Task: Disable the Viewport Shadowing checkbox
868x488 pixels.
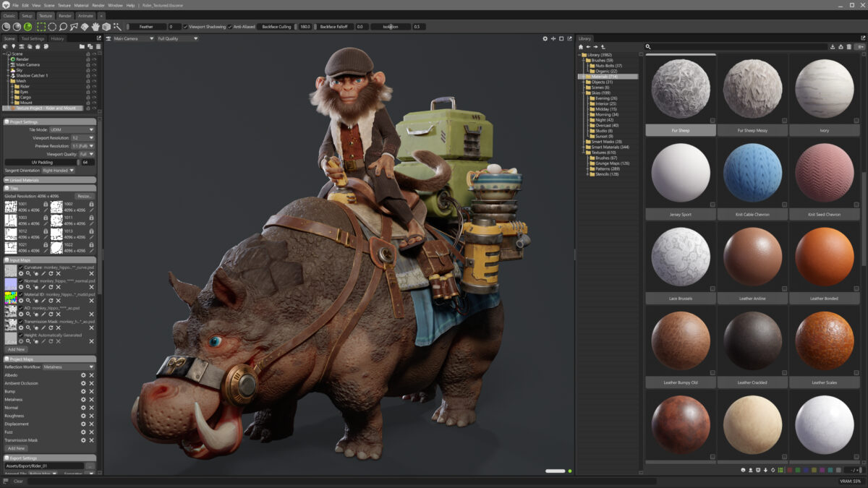Action: (186, 27)
